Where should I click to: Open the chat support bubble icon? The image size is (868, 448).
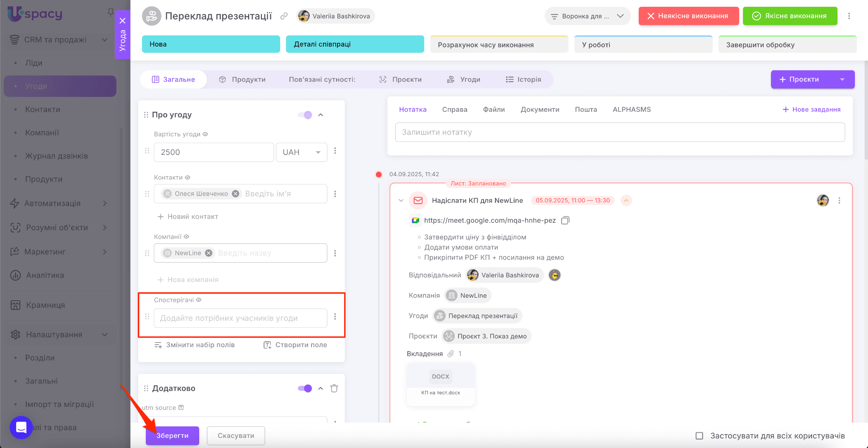tap(21, 427)
